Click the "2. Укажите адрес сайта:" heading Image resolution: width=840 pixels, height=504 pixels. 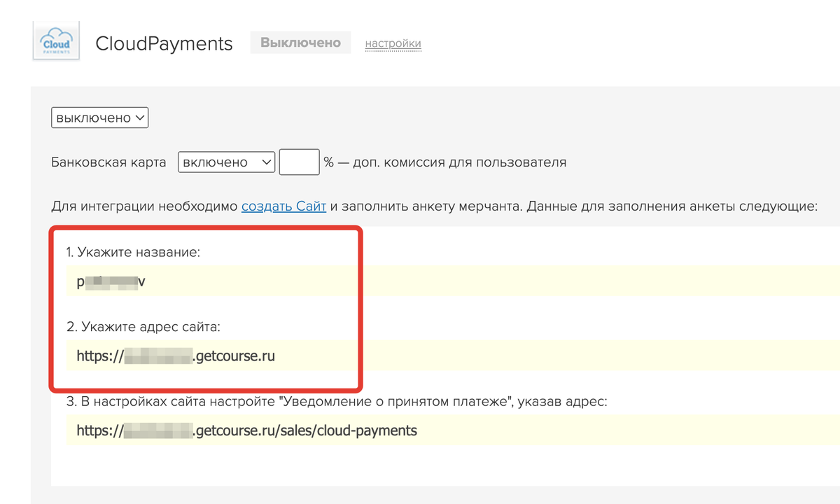[144, 326]
